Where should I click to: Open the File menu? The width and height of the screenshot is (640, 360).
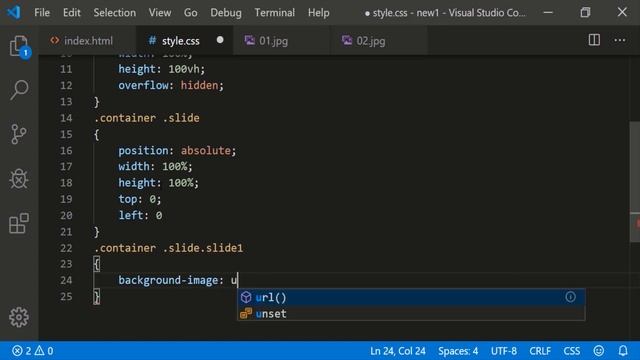click(x=42, y=13)
